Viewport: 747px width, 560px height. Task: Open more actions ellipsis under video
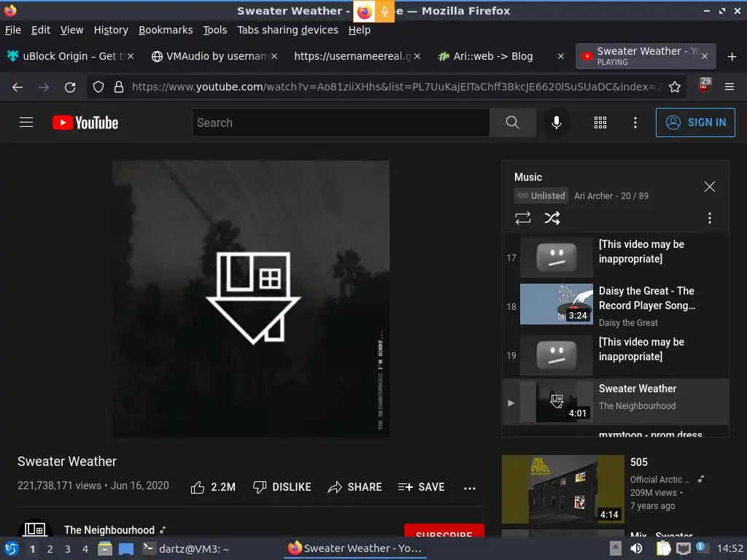coord(470,488)
